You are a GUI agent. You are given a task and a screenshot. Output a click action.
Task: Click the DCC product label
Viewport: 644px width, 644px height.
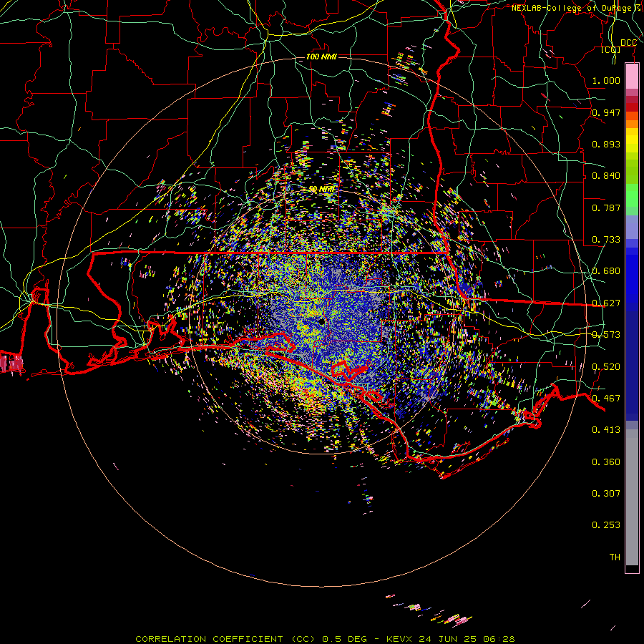628,43
